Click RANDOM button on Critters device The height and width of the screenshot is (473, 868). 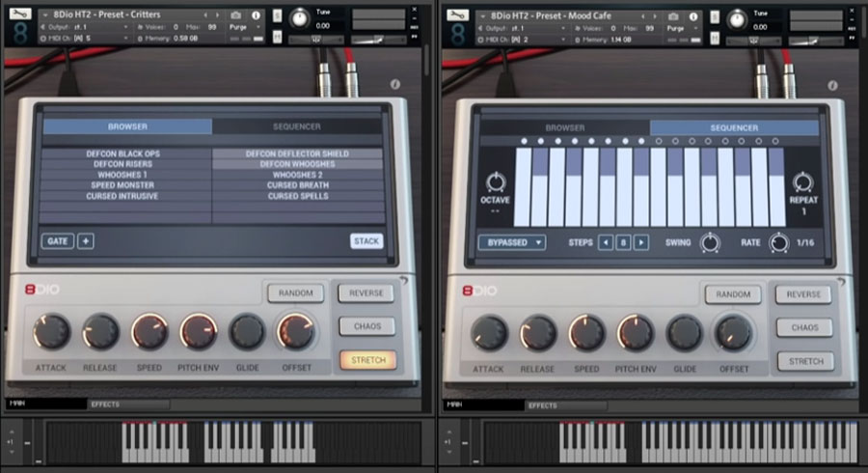pos(296,293)
